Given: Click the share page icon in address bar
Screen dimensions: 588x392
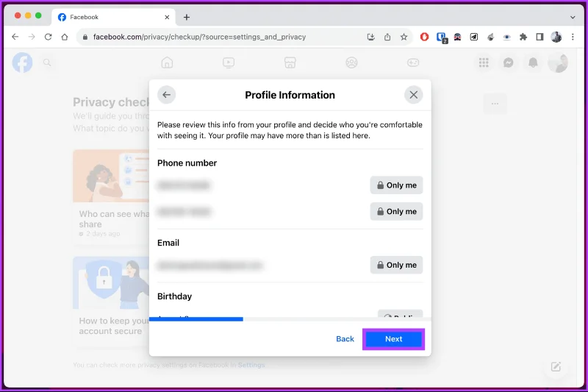Looking at the screenshot, I should [387, 37].
